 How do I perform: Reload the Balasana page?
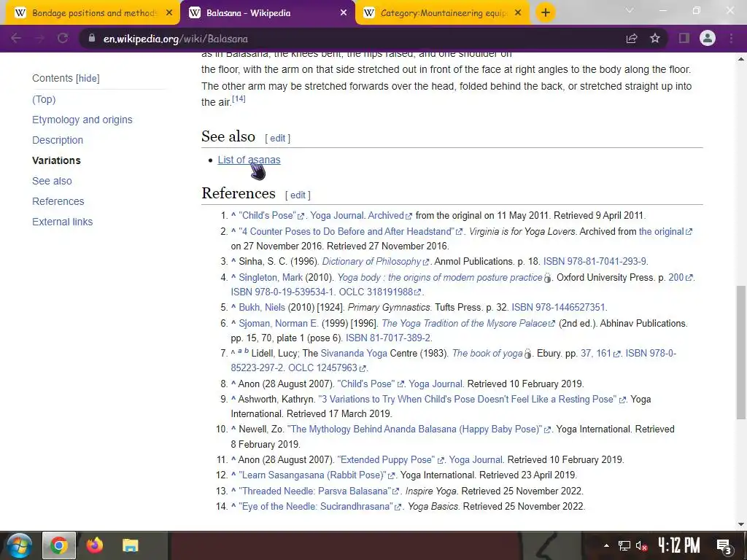(x=63, y=38)
